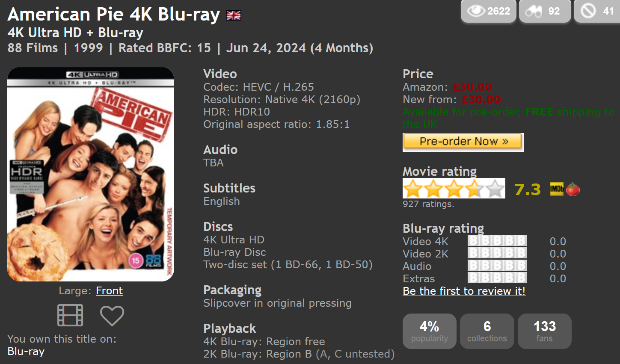
Task: Click the UK flag icon beside title
Action: click(x=234, y=16)
